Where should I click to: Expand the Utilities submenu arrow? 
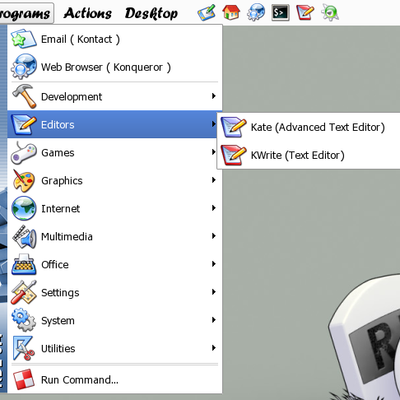click(x=214, y=348)
